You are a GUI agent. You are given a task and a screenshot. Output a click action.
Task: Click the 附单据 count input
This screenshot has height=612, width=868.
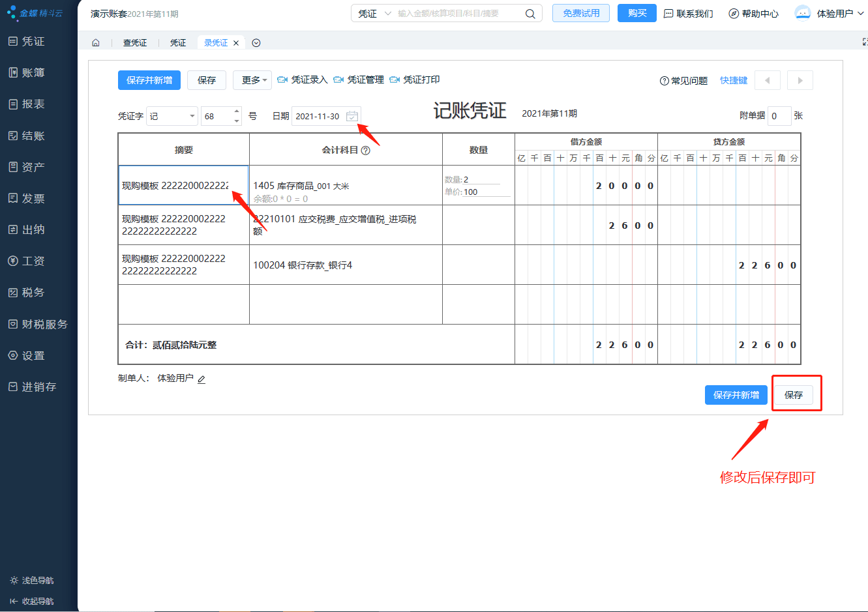779,116
